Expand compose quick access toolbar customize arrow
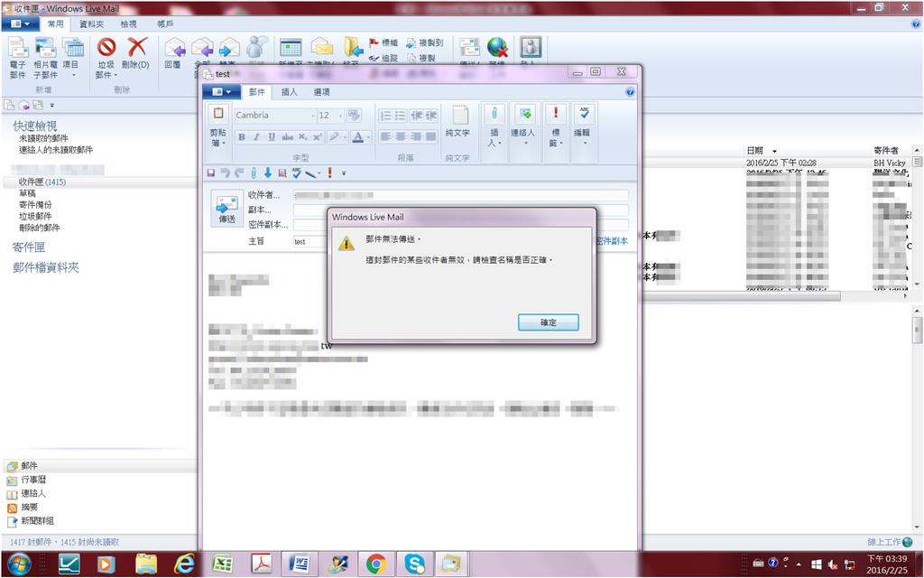 pos(344,173)
